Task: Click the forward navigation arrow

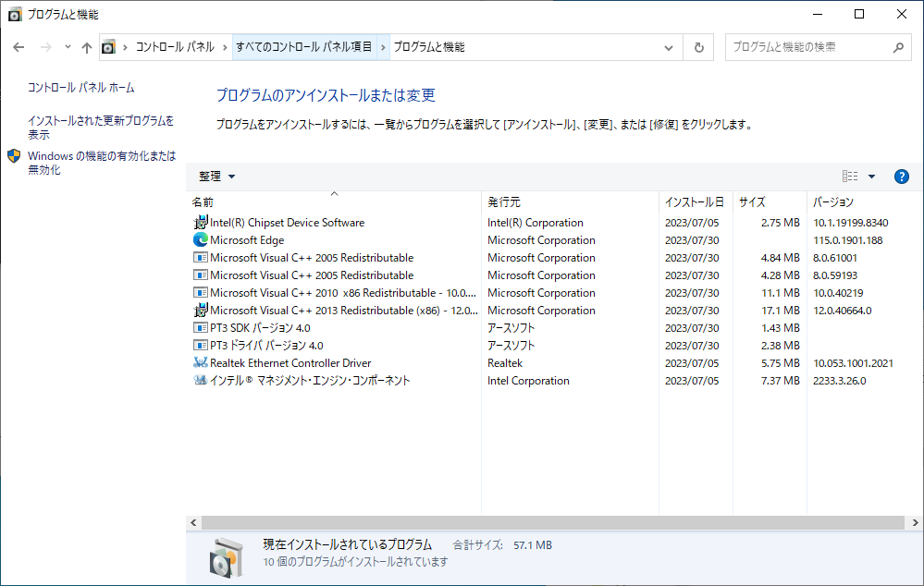Action: click(46, 47)
